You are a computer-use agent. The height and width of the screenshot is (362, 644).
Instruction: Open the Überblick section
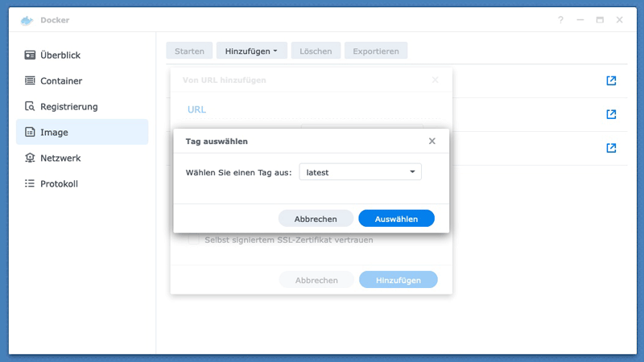coord(60,56)
